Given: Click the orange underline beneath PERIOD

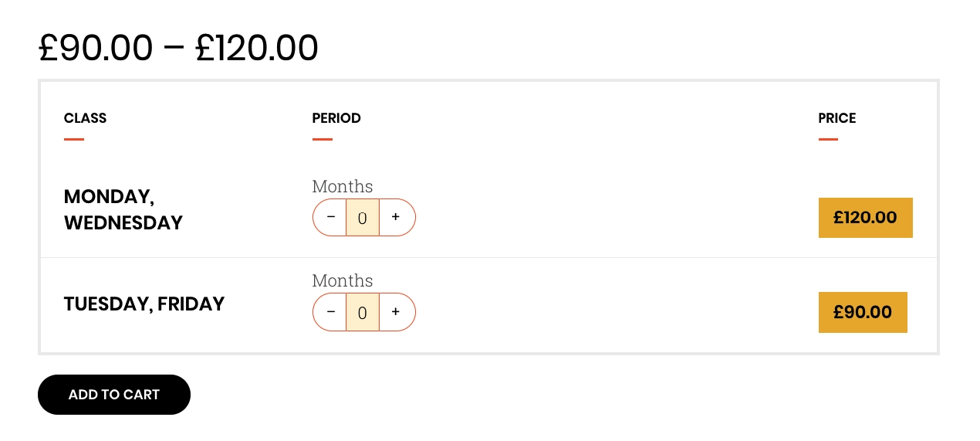Looking at the screenshot, I should click(x=322, y=140).
